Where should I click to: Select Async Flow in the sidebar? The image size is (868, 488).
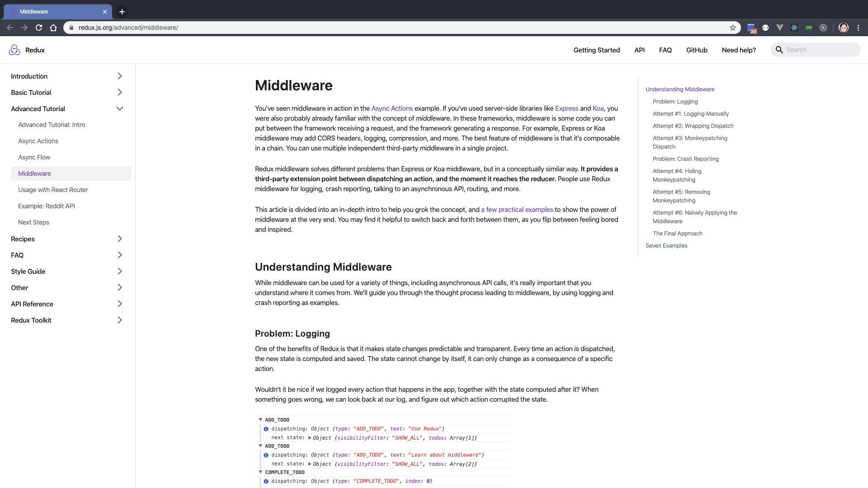click(x=34, y=157)
